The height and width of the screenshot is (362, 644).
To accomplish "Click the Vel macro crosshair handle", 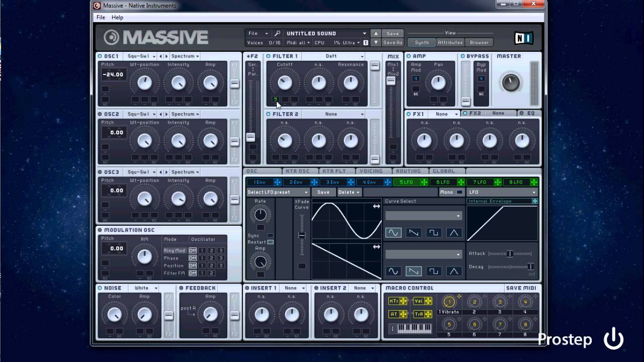I will click(428, 301).
